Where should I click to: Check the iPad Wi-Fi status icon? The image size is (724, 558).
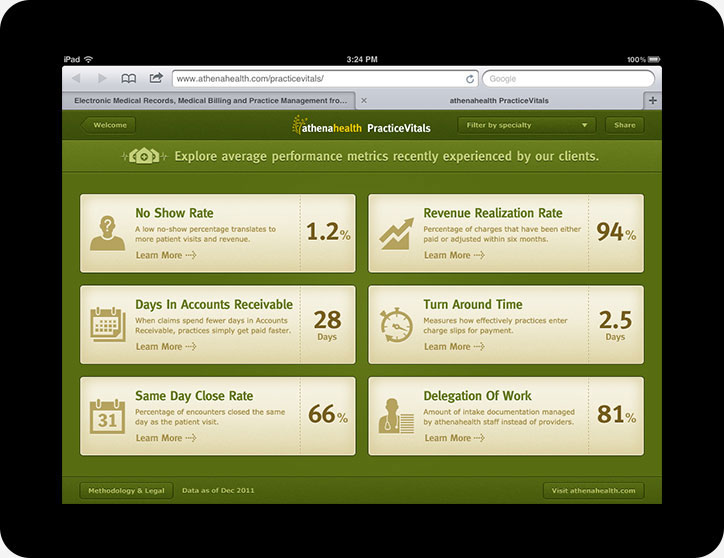[89, 59]
